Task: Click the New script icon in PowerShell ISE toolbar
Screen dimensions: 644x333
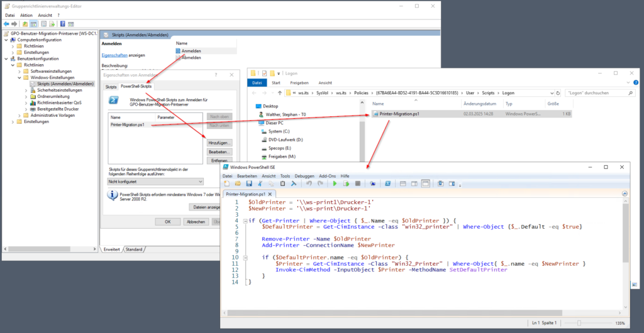Action: [226, 183]
